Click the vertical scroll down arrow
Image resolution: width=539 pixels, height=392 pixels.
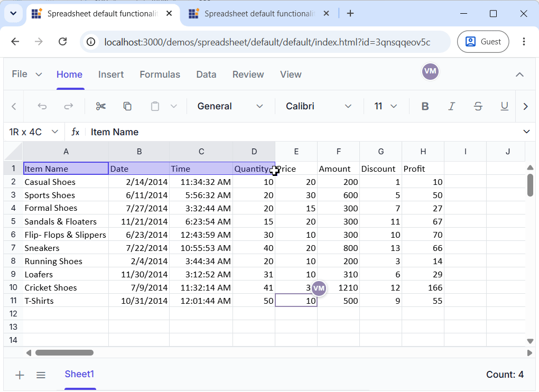point(530,341)
